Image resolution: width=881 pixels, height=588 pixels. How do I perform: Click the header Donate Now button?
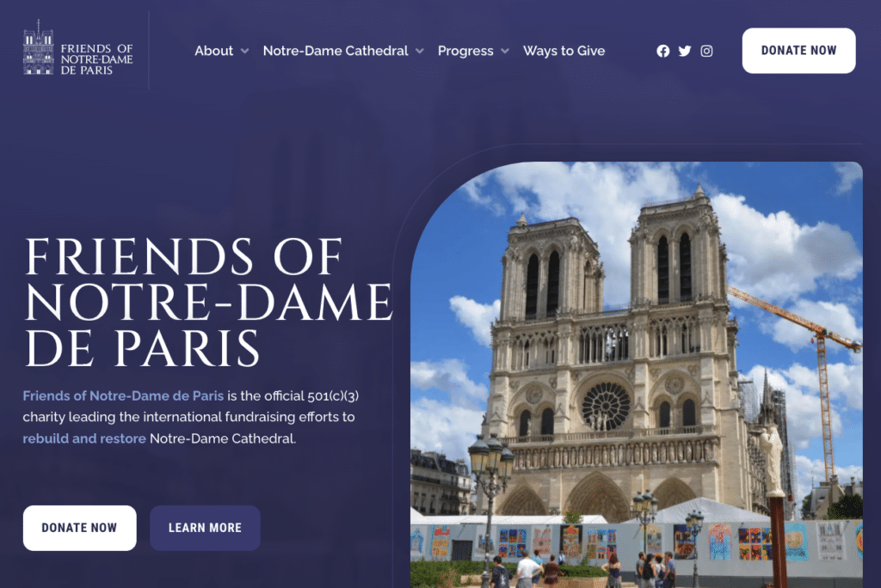pos(798,51)
